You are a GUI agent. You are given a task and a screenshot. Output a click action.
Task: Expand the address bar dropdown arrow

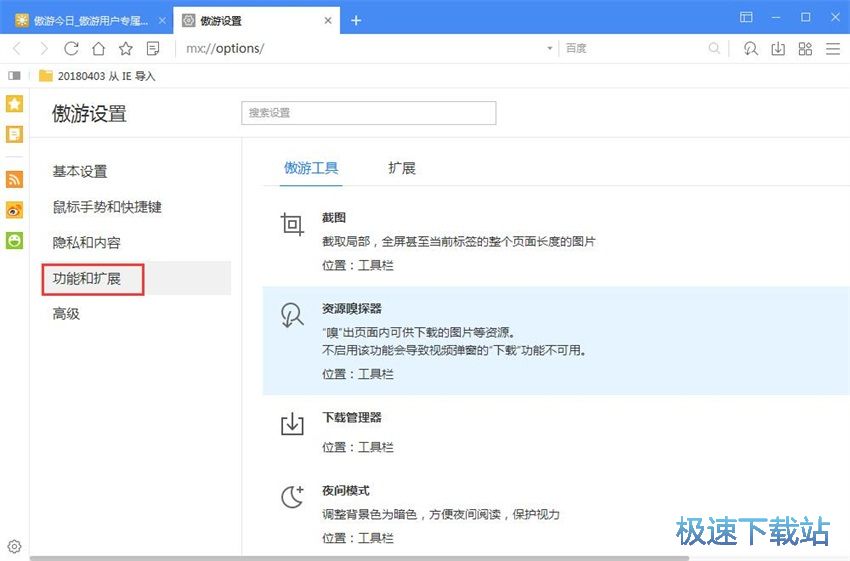click(550, 48)
